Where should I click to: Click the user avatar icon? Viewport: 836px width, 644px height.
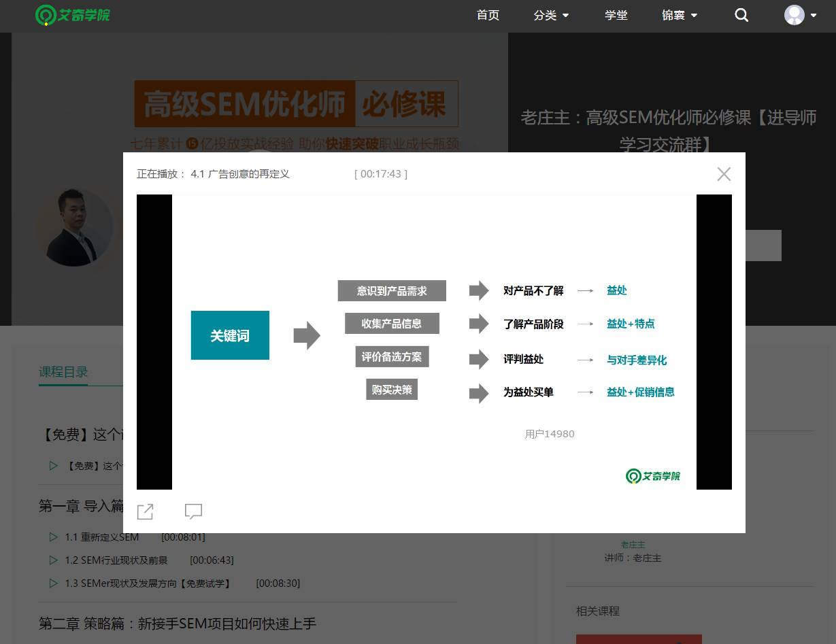pos(794,15)
